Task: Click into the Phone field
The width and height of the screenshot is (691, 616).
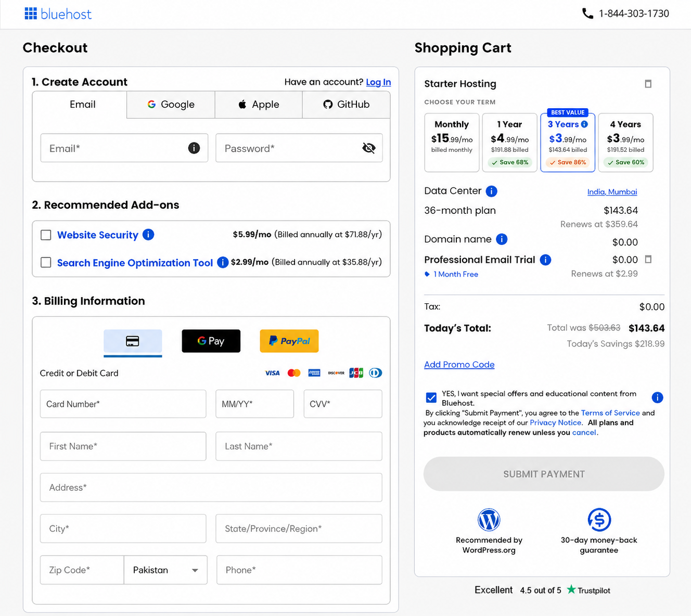Action: point(300,570)
